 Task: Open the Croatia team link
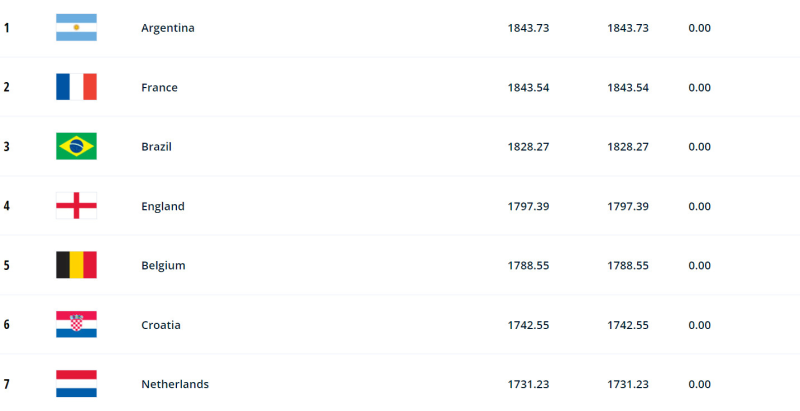point(162,325)
